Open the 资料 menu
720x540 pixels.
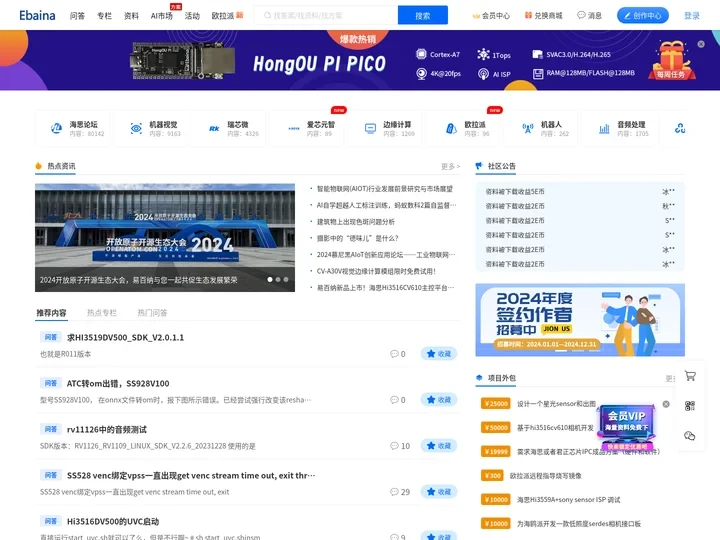coord(131,16)
